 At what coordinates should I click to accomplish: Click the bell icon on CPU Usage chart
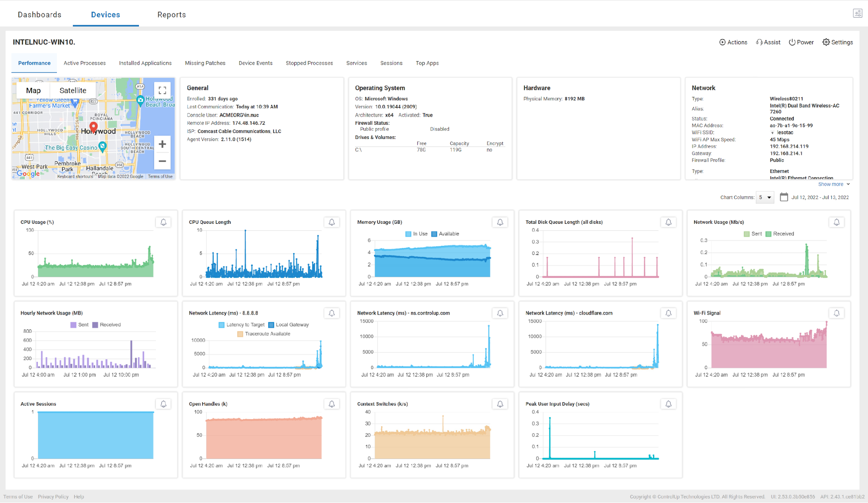tap(163, 222)
